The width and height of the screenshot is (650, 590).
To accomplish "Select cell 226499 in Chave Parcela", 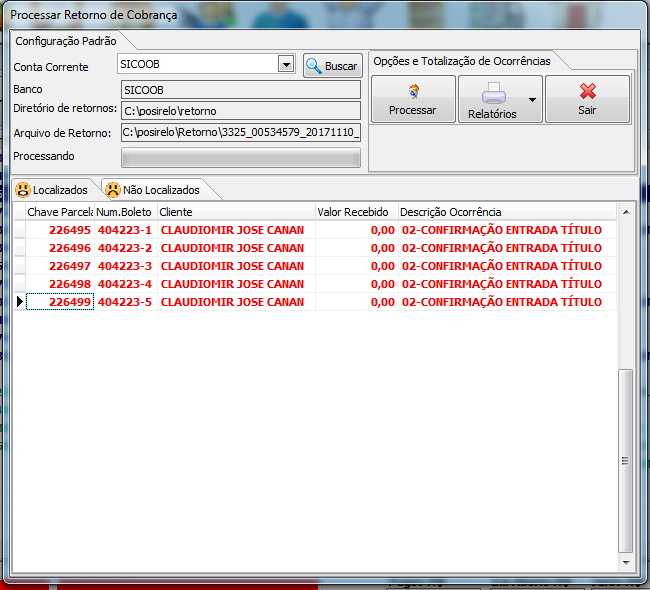I will tap(60, 302).
